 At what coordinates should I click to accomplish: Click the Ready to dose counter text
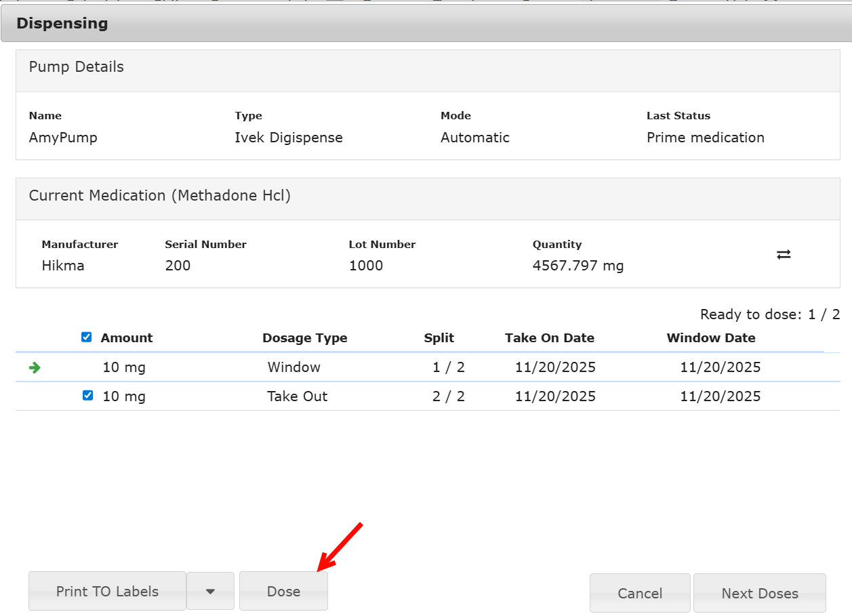pyautogui.click(x=769, y=314)
